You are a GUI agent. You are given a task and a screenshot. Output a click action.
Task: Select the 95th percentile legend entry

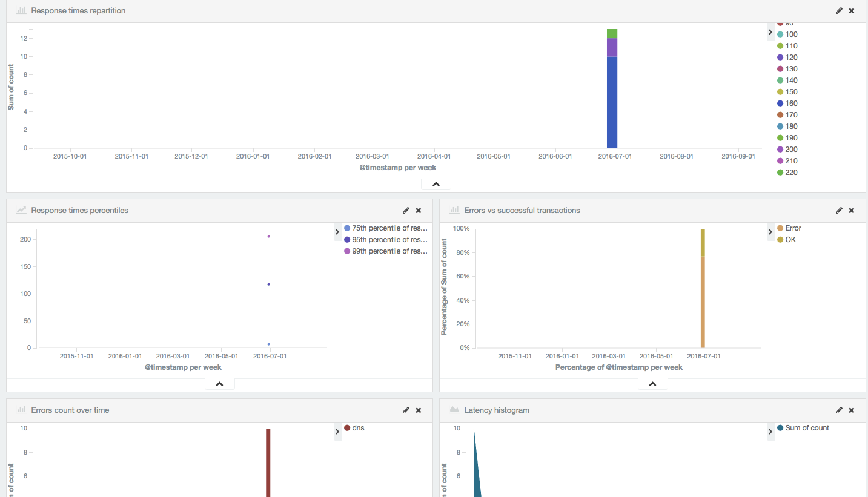tap(386, 240)
